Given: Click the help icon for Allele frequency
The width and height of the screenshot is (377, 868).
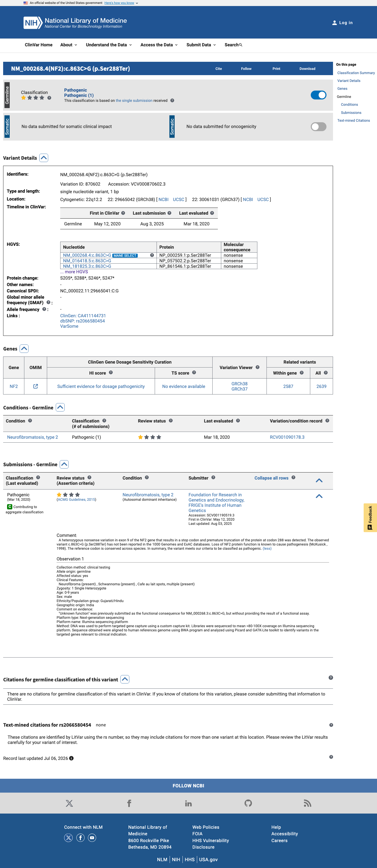Looking at the screenshot, I should point(44,309).
